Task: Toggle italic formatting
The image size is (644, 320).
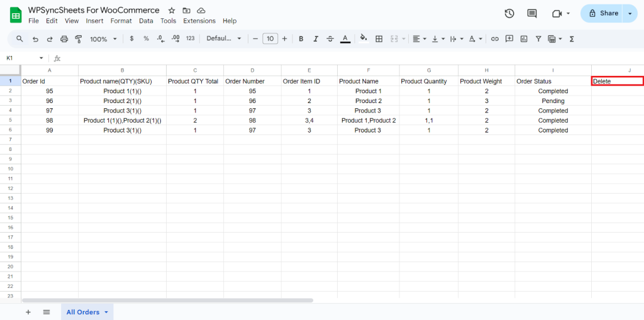Action: pos(316,39)
